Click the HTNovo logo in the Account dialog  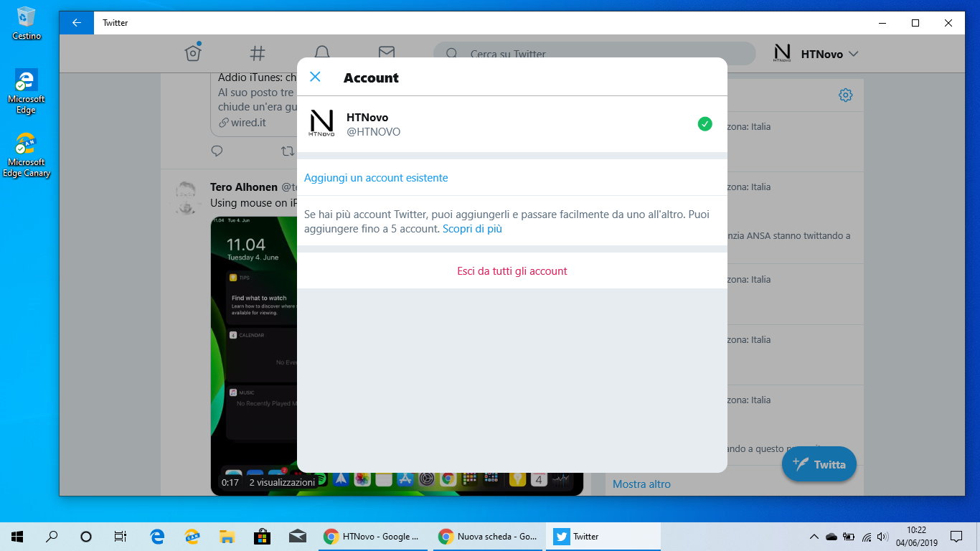point(321,124)
